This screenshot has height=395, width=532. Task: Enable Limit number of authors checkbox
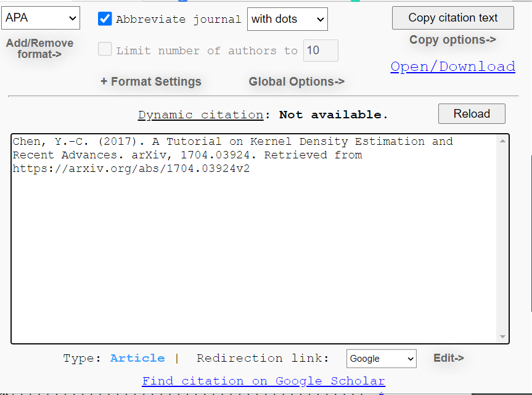coord(105,50)
